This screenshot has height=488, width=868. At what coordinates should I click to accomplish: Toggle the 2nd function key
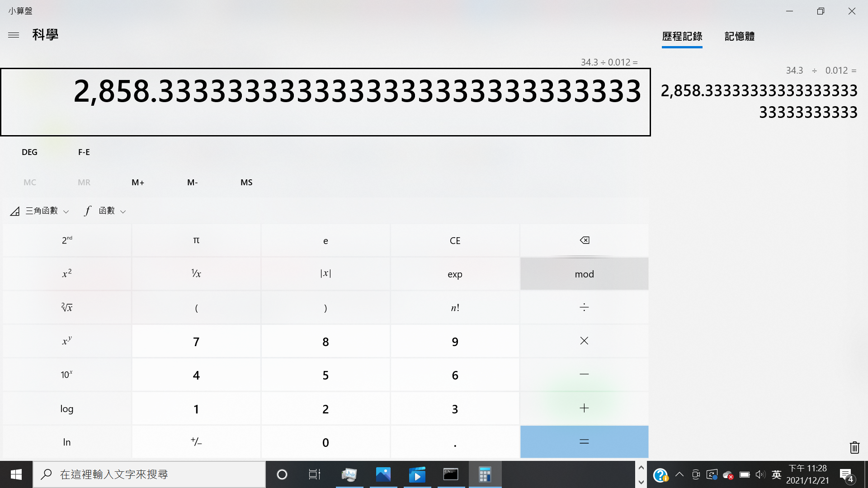tap(67, 240)
